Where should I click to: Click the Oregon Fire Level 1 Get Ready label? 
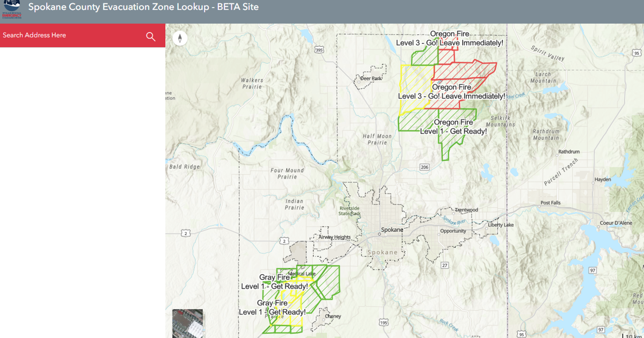[x=453, y=127]
